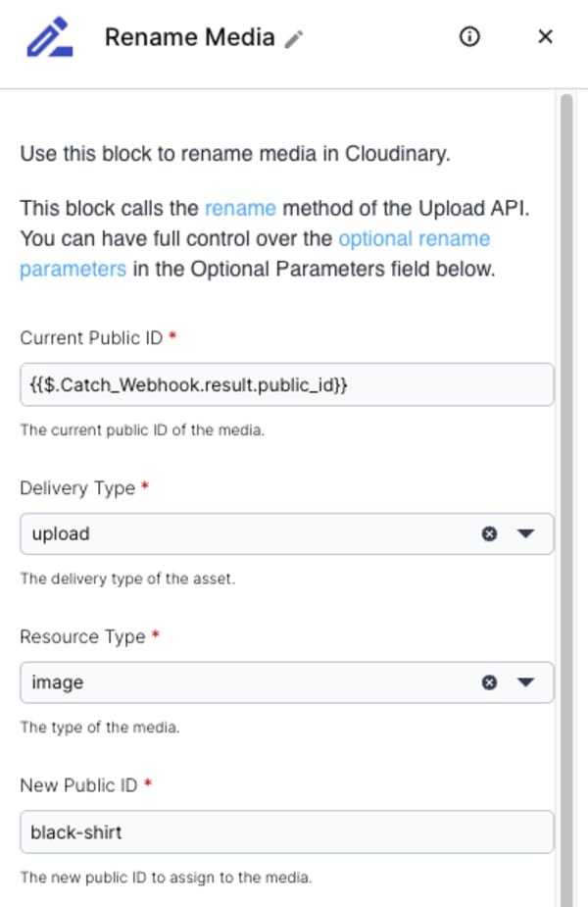Click the vertical panel scrollbar
Viewport: 588px width, 907px height.
[x=566, y=497]
